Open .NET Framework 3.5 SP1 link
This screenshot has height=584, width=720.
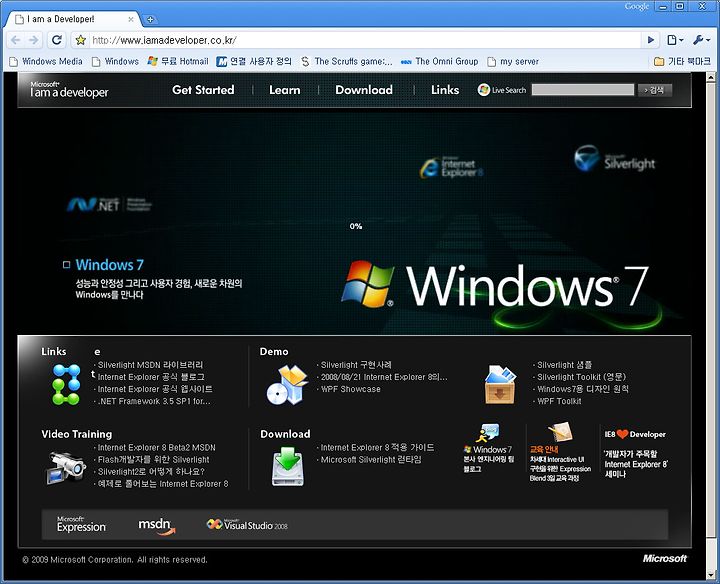[154, 401]
